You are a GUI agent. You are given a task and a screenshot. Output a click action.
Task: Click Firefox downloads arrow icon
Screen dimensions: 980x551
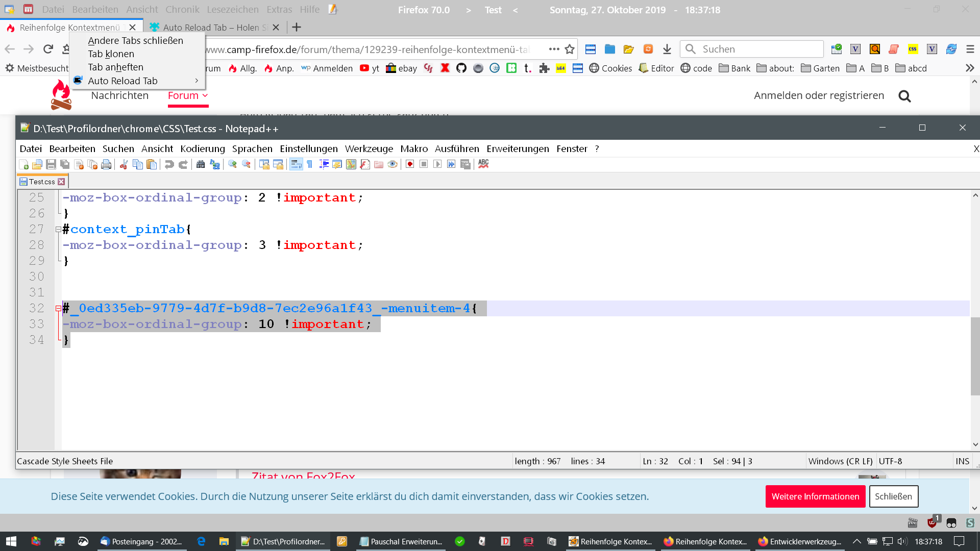[667, 49]
